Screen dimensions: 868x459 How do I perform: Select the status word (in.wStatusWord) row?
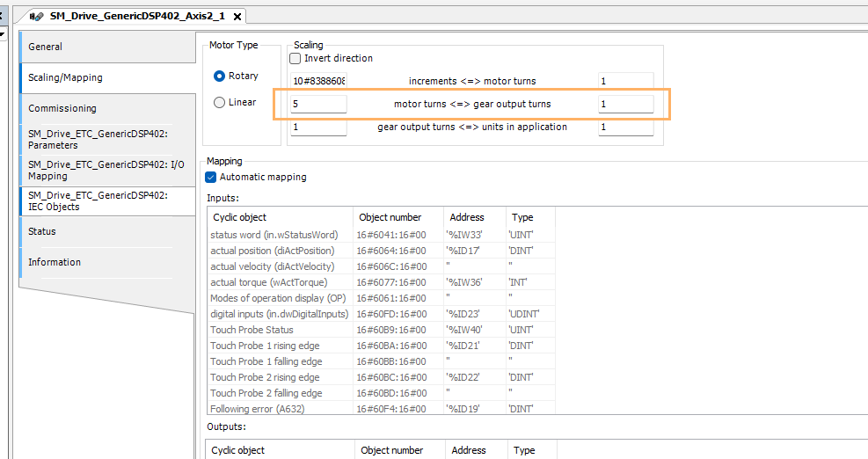coord(274,235)
